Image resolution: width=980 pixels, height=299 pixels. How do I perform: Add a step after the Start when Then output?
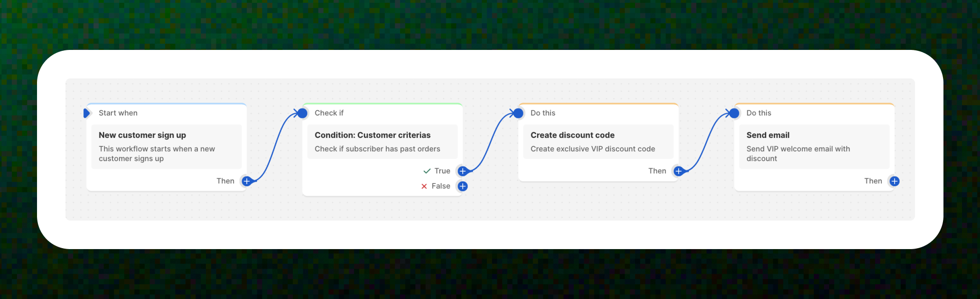pos(247,181)
